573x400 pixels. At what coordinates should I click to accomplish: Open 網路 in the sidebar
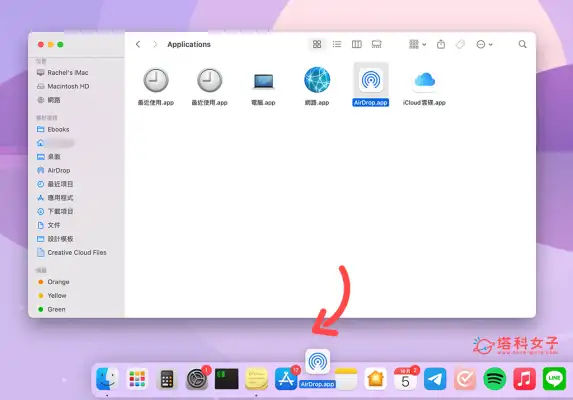point(49,100)
